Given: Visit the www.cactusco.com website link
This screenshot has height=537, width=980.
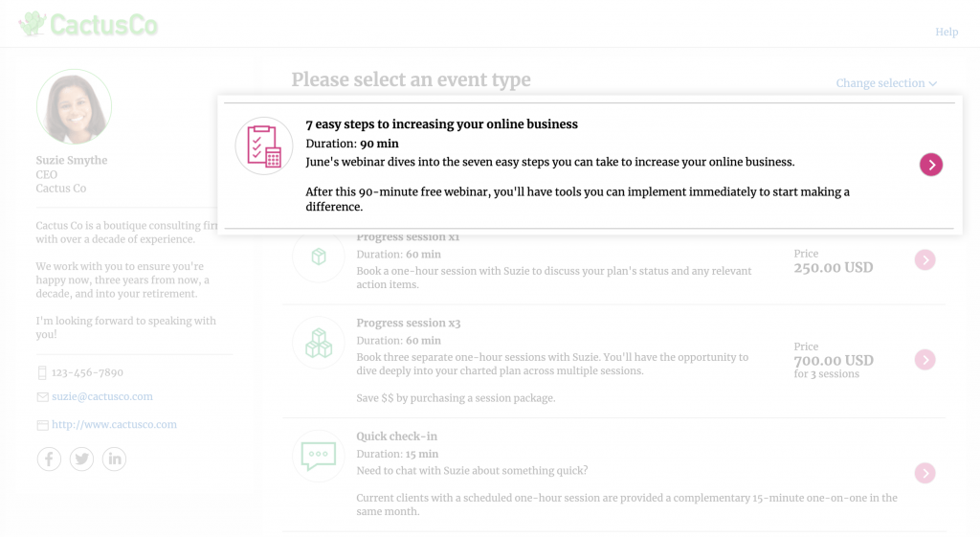Looking at the screenshot, I should coord(114,424).
